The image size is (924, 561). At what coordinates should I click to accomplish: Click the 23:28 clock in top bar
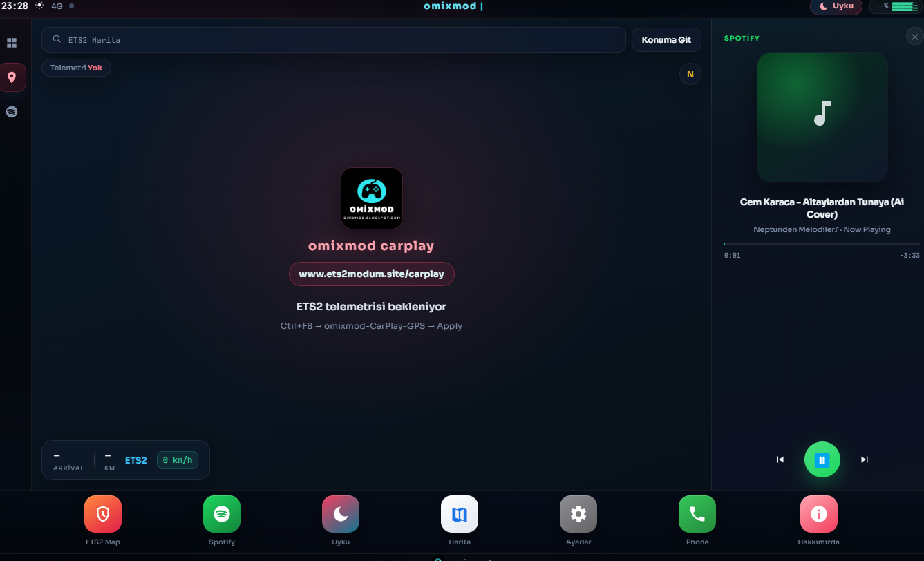(15, 6)
